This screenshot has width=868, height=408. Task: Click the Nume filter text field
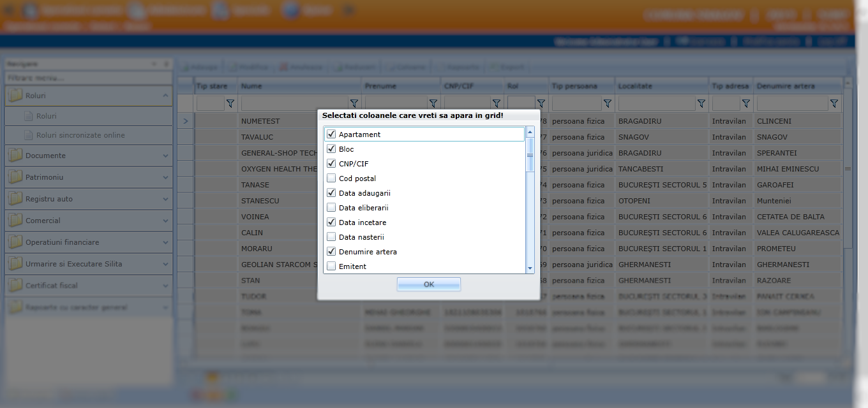[x=294, y=103]
